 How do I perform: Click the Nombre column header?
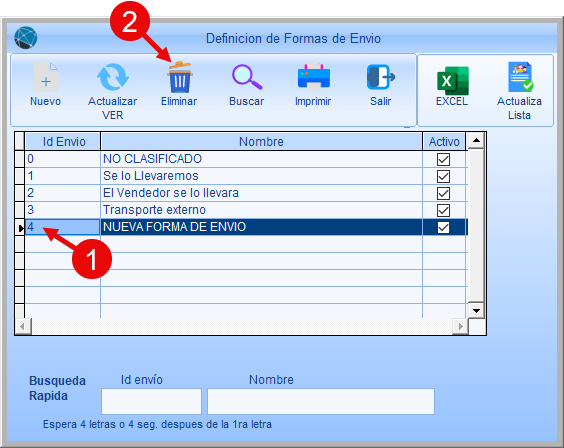tap(261, 141)
